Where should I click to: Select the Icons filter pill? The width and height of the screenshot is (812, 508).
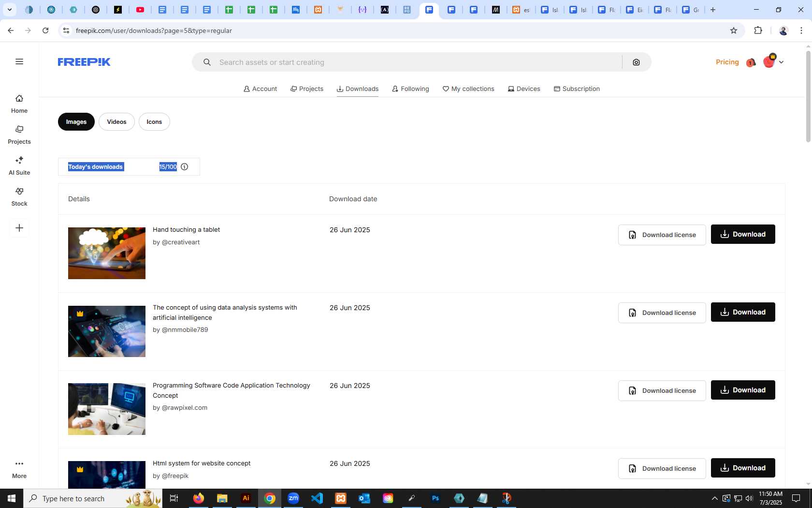[x=154, y=122]
